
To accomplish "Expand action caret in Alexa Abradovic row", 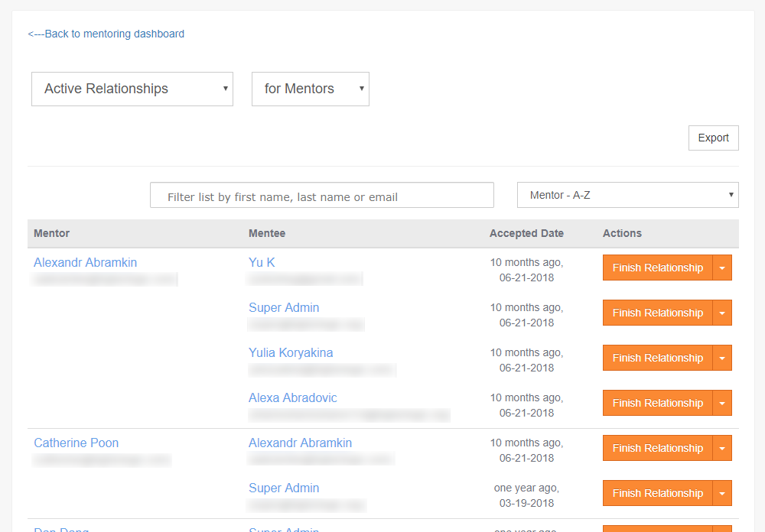I will [722, 403].
